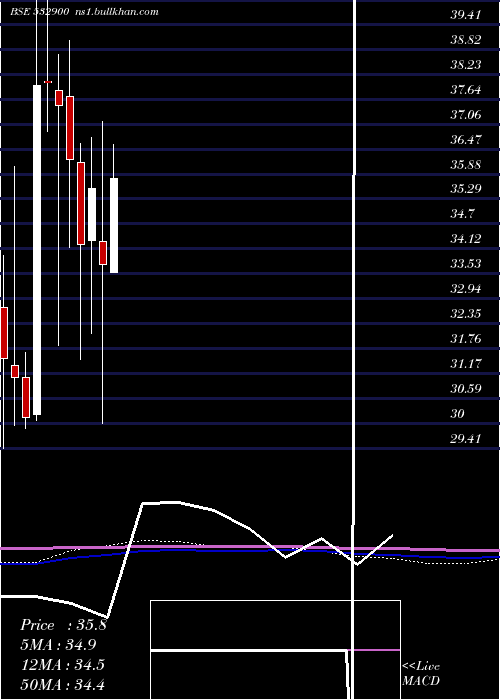Click the first red candlestick at the left edge

4,333
